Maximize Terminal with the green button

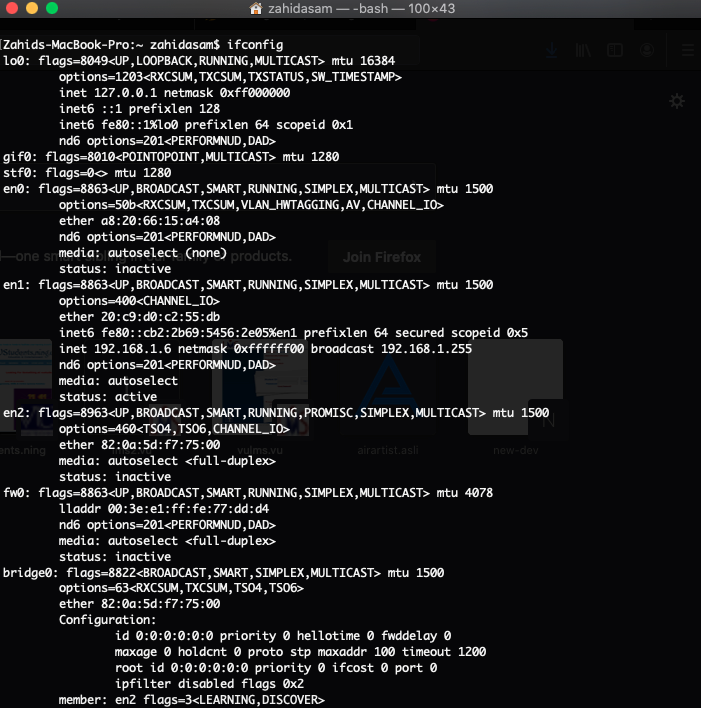click(x=52, y=8)
